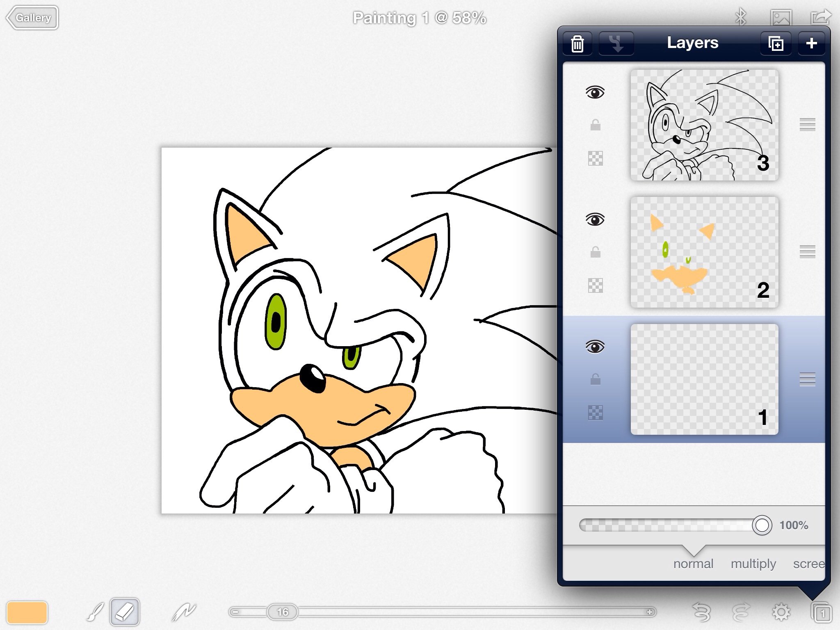Screen dimensions: 840x630
Task: Toggle alpha lock on layer 3
Action: (x=595, y=158)
